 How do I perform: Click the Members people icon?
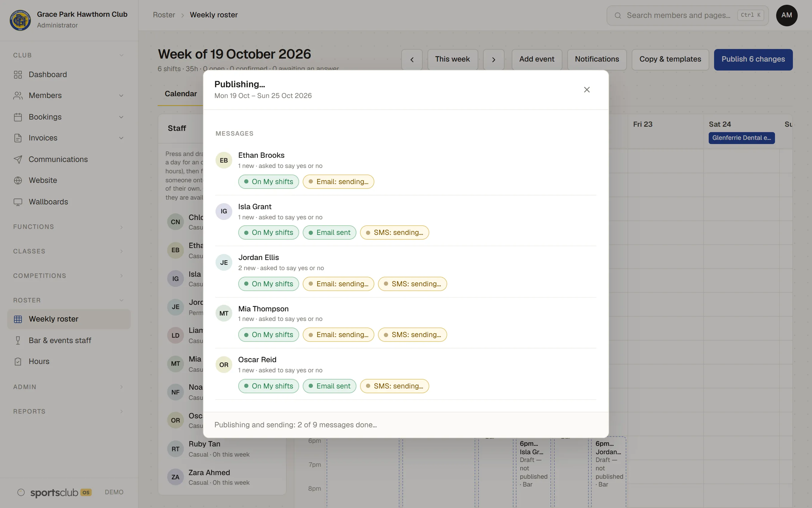(18, 96)
